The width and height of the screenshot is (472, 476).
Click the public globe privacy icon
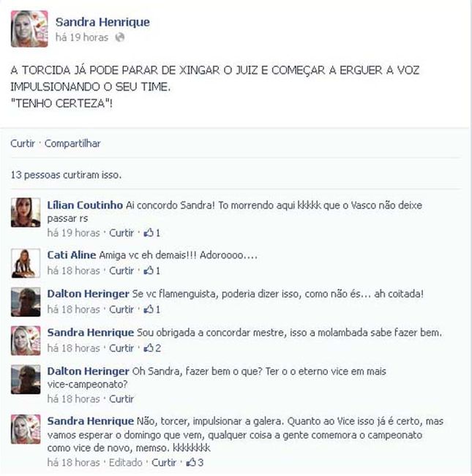click(x=120, y=37)
